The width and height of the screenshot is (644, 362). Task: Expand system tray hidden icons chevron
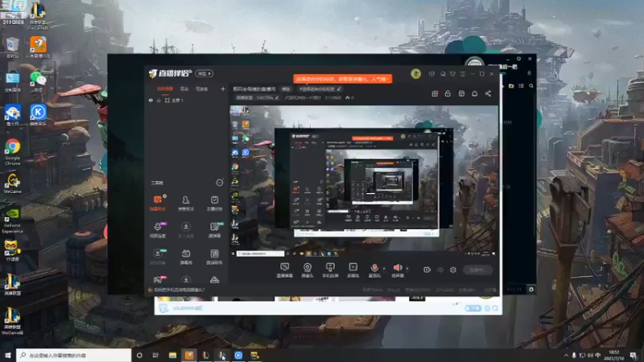[x=566, y=355]
